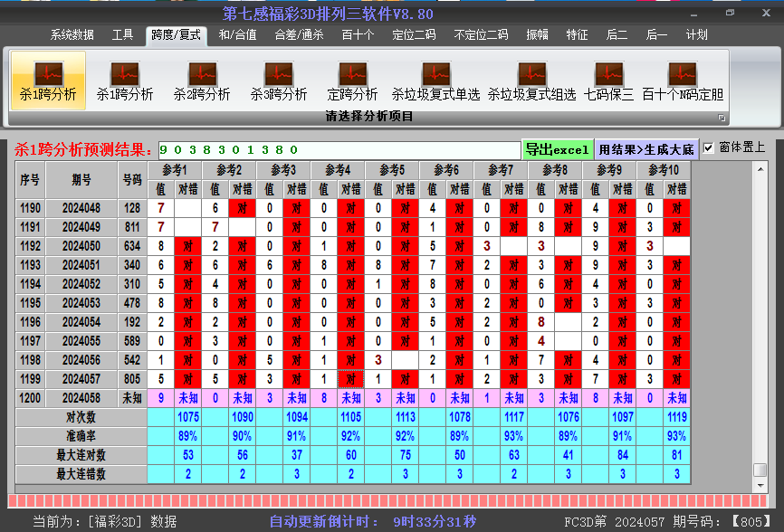
Task: Click the 导出excel button
Action: (x=557, y=149)
